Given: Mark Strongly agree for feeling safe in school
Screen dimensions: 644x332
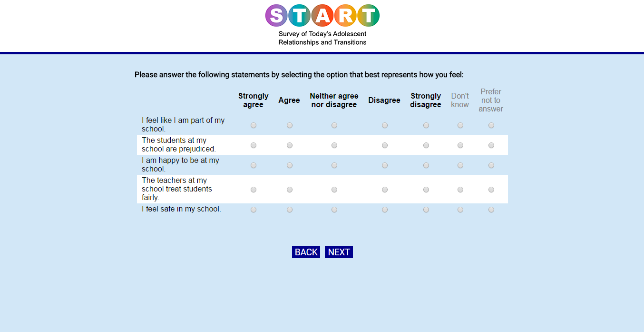Looking at the screenshot, I should click(x=254, y=210).
